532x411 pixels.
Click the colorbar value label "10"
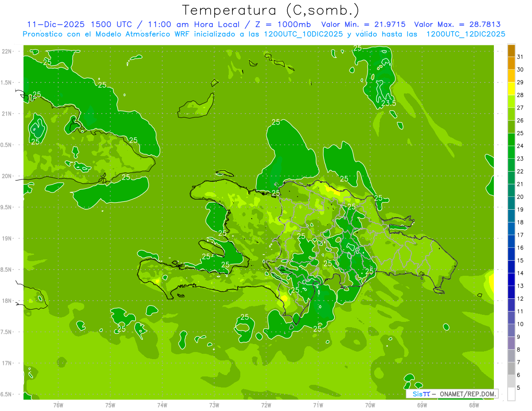coord(520,324)
